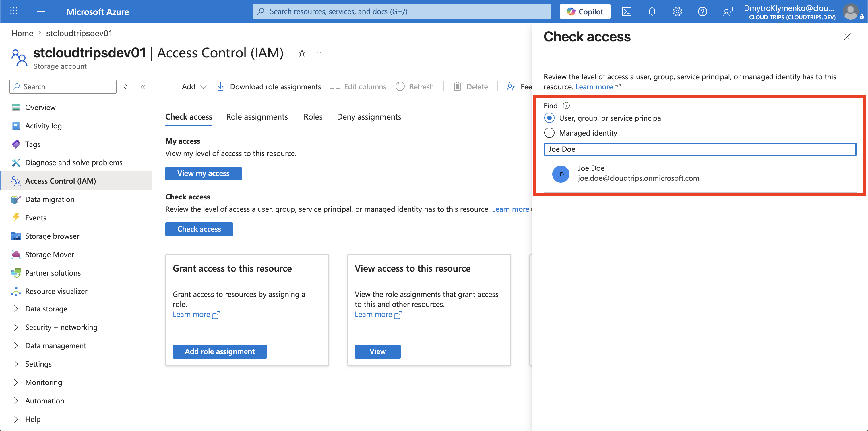This screenshot has width=868, height=431.
Task: Open the Copilot button
Action: [x=585, y=11]
